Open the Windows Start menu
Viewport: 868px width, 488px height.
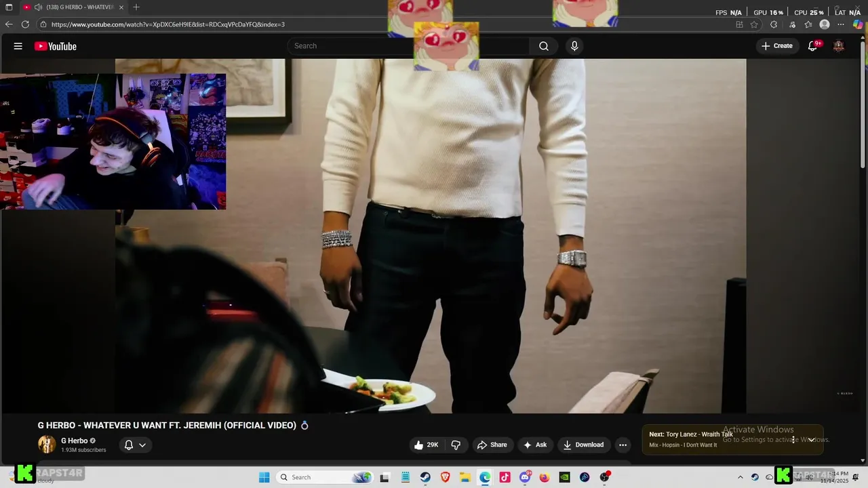click(x=264, y=477)
